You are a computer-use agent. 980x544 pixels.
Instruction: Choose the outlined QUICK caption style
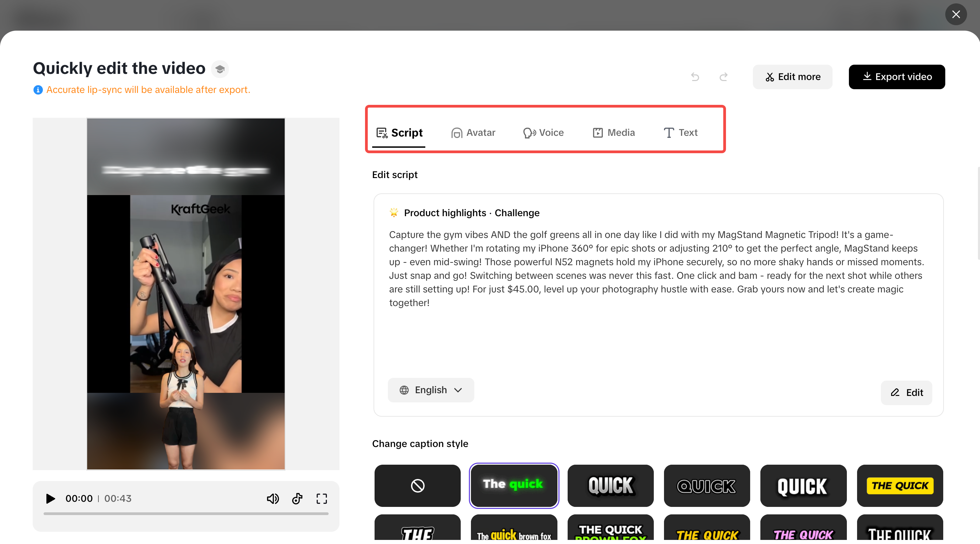(707, 485)
